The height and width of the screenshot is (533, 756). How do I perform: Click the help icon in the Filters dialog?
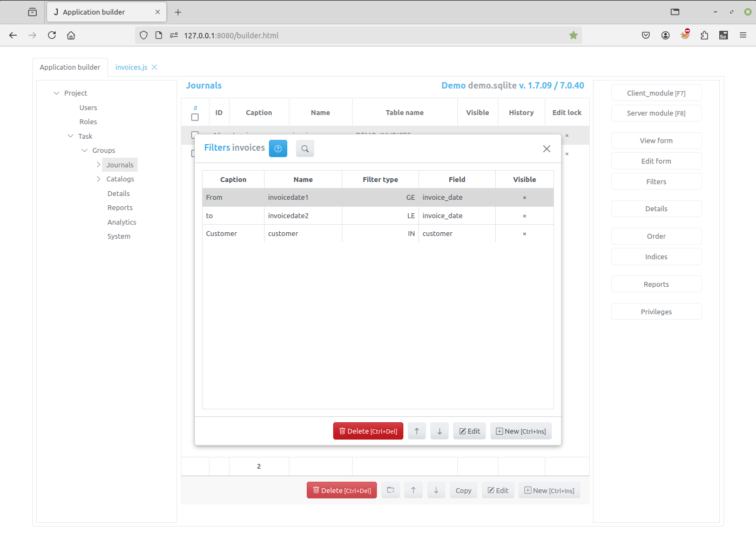coord(278,149)
